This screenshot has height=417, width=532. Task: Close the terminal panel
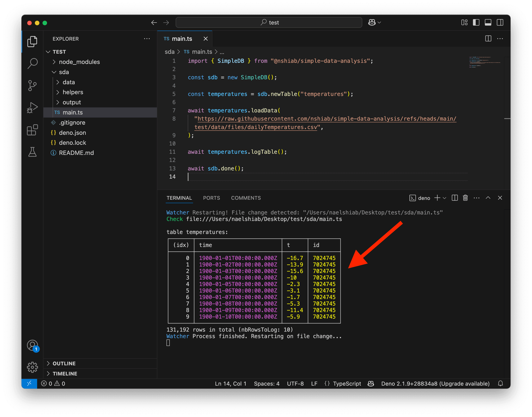click(500, 198)
